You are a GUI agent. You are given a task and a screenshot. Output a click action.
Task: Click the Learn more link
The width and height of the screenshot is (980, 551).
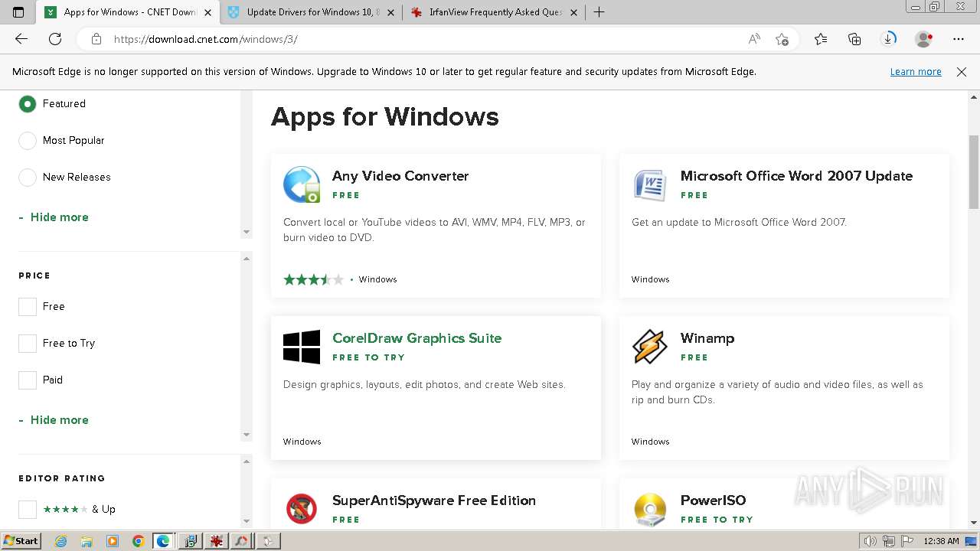coord(916,72)
